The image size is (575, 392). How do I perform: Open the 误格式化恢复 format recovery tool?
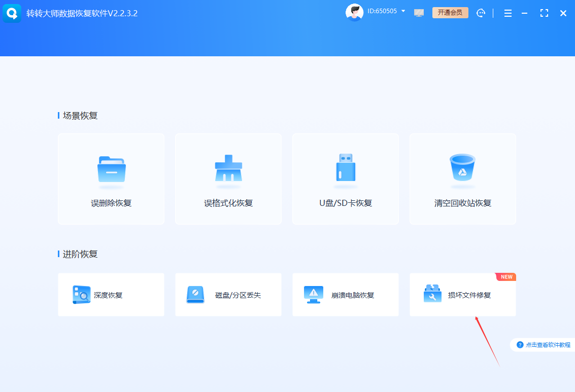[x=228, y=179]
